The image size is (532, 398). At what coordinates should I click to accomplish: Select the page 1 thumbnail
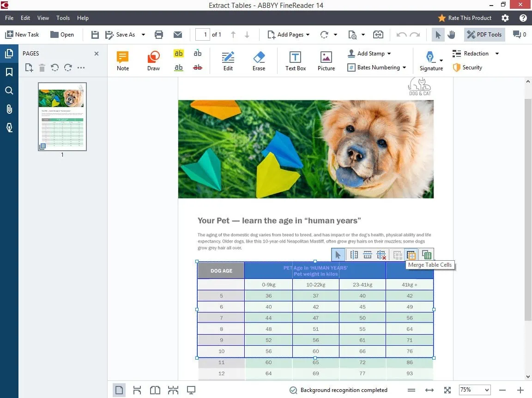62,116
